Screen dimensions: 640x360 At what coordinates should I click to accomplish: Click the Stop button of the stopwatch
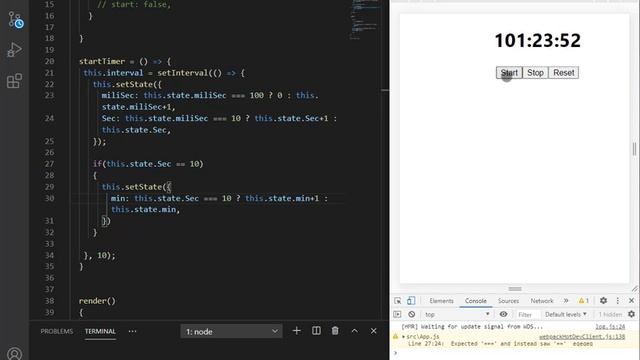tap(535, 73)
